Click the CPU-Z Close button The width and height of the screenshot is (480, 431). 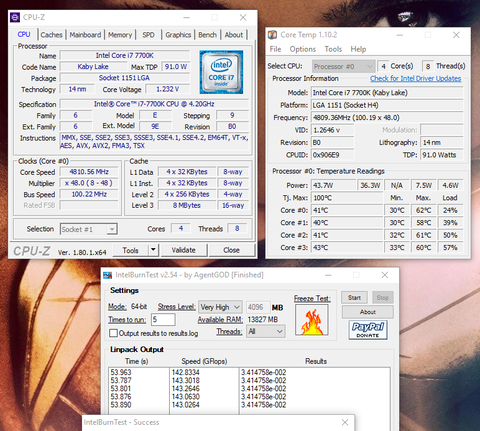click(x=232, y=250)
